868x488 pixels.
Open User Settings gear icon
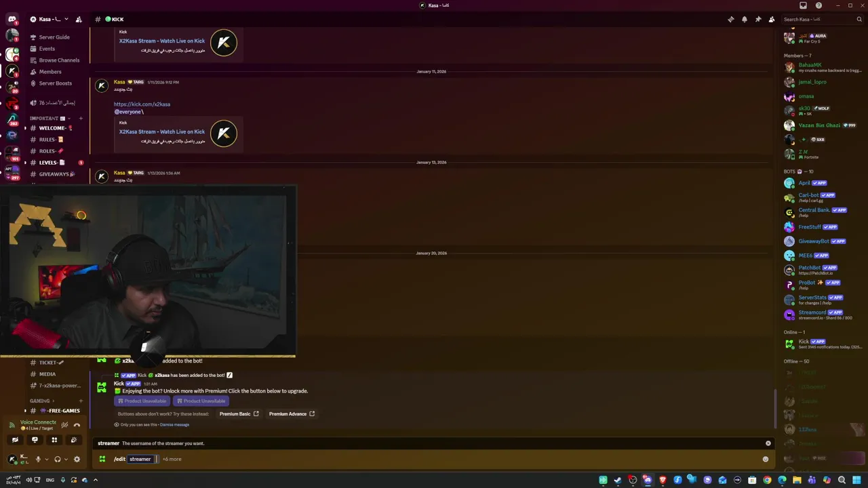77,459
